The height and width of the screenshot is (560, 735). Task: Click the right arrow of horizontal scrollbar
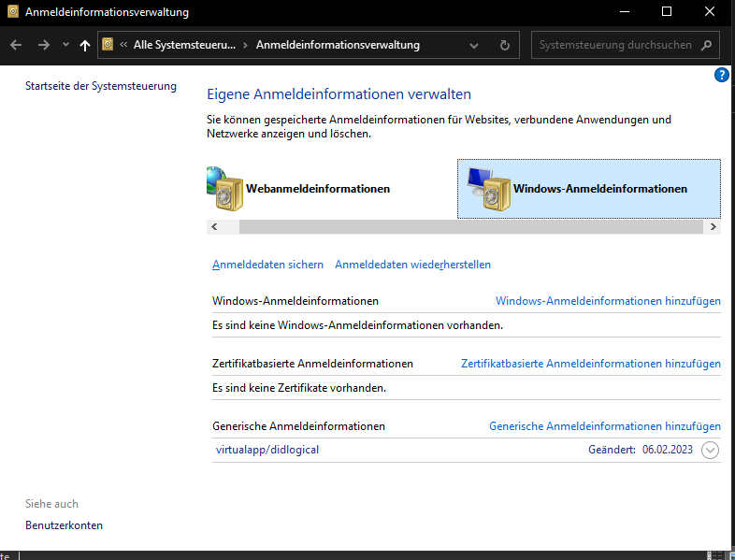(x=713, y=227)
